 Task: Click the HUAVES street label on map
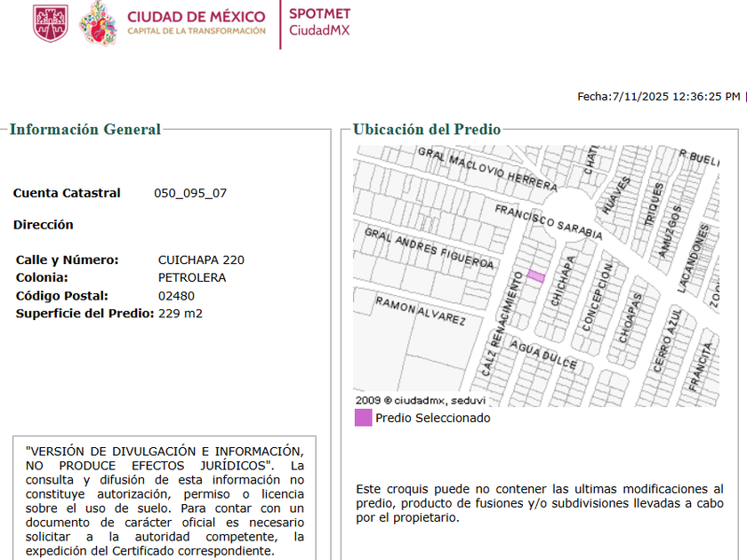pyautogui.click(x=616, y=196)
